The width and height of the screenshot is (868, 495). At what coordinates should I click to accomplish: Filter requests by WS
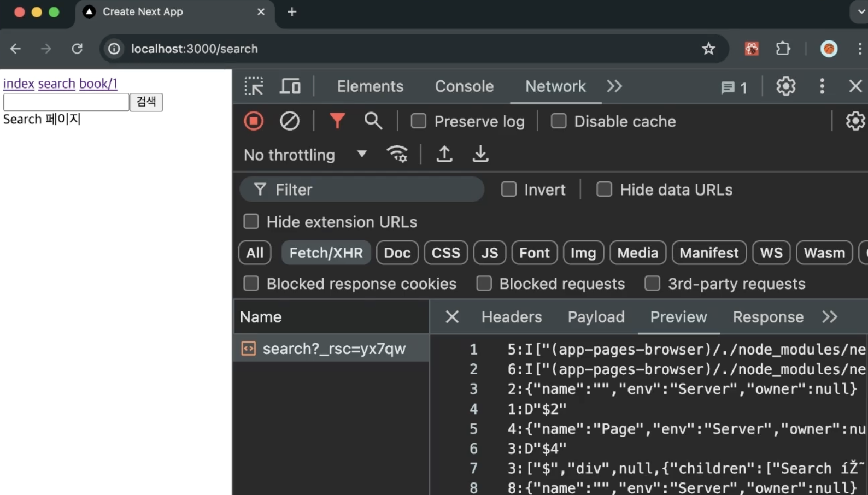coord(771,253)
